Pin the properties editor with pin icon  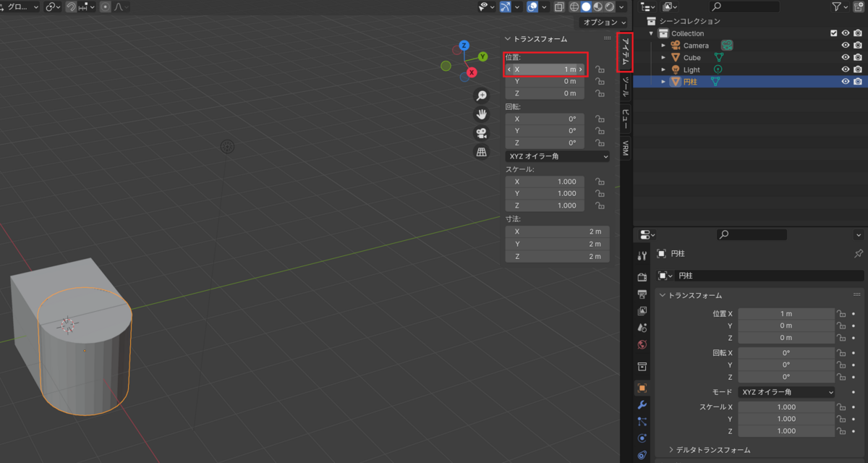click(x=859, y=254)
